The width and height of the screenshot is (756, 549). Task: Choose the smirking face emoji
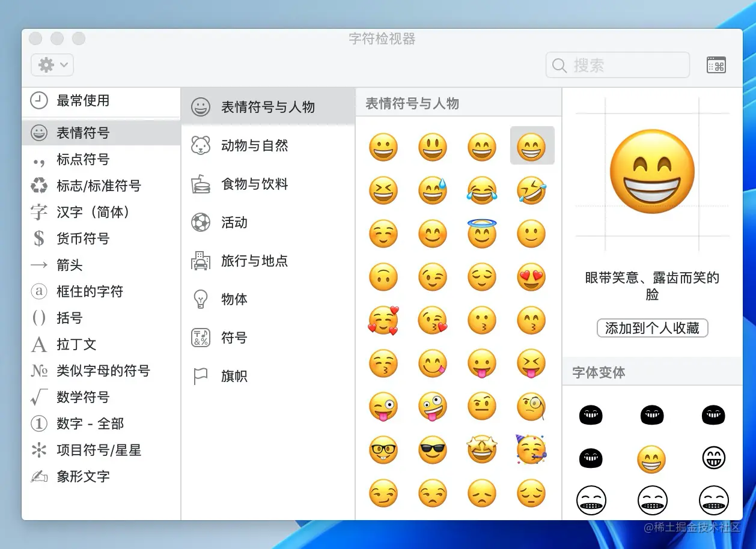(383, 493)
